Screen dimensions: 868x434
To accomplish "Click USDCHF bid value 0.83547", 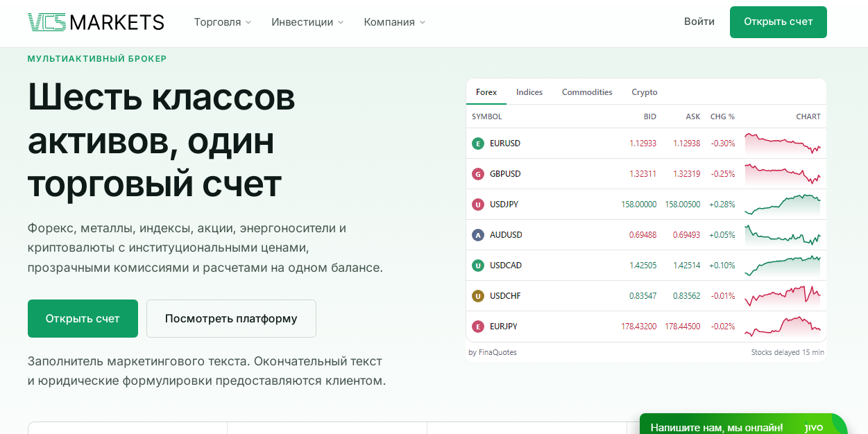I will tap(643, 296).
